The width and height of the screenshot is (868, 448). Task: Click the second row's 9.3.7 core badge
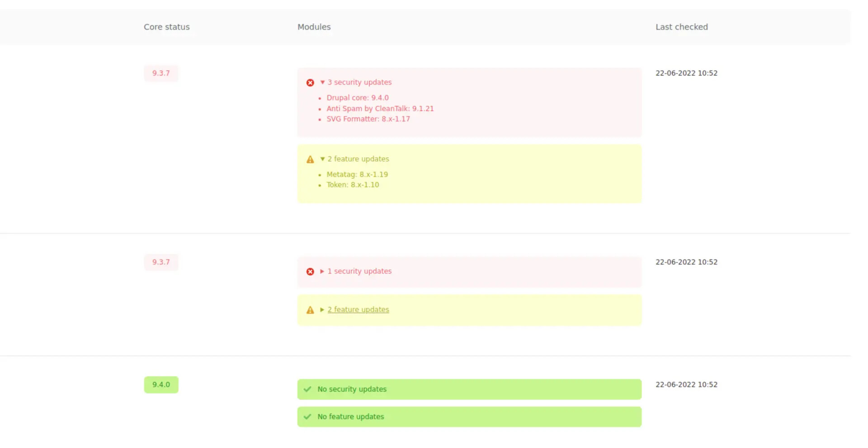point(161,262)
